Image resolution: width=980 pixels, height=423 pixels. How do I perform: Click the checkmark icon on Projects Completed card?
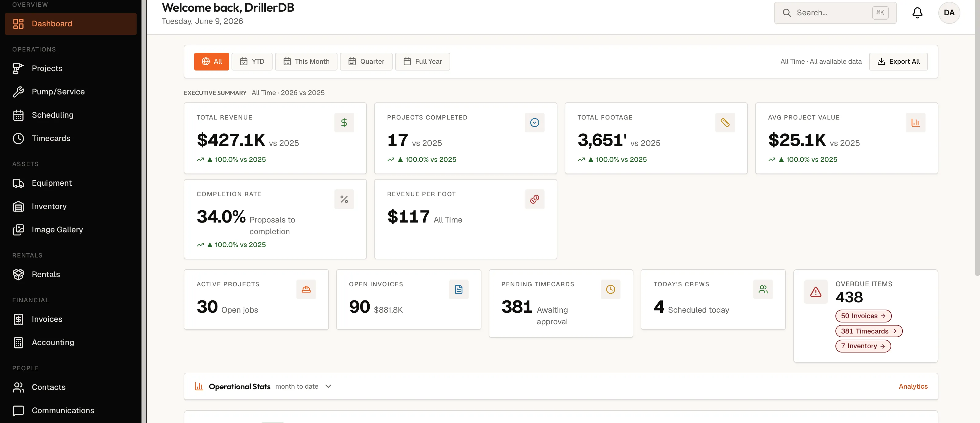pos(534,123)
